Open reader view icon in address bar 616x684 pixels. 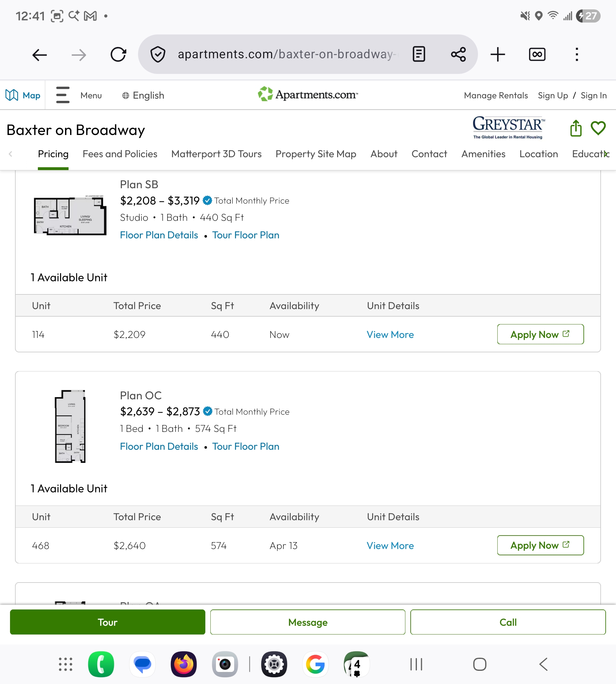[x=419, y=54]
